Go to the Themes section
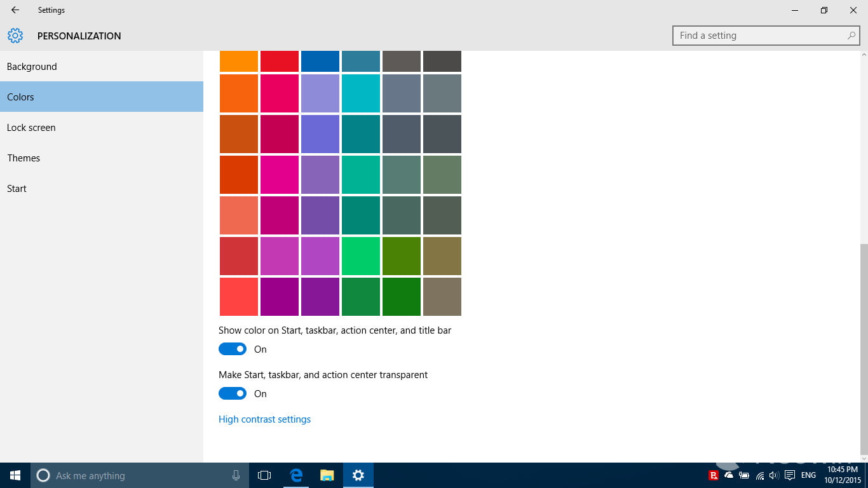The width and height of the screenshot is (868, 488). tap(24, 158)
